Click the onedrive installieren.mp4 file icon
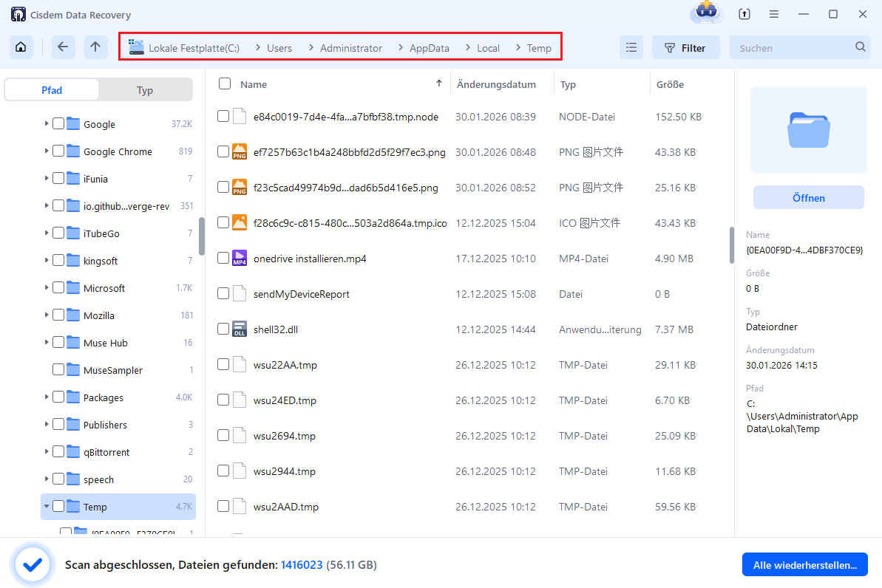The image size is (882, 588). (240, 258)
